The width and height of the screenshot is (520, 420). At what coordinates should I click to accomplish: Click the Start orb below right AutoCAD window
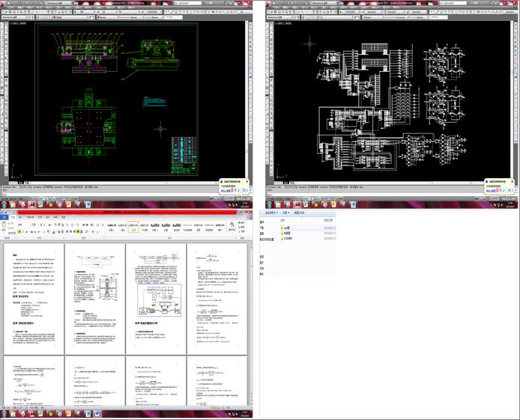point(269,204)
